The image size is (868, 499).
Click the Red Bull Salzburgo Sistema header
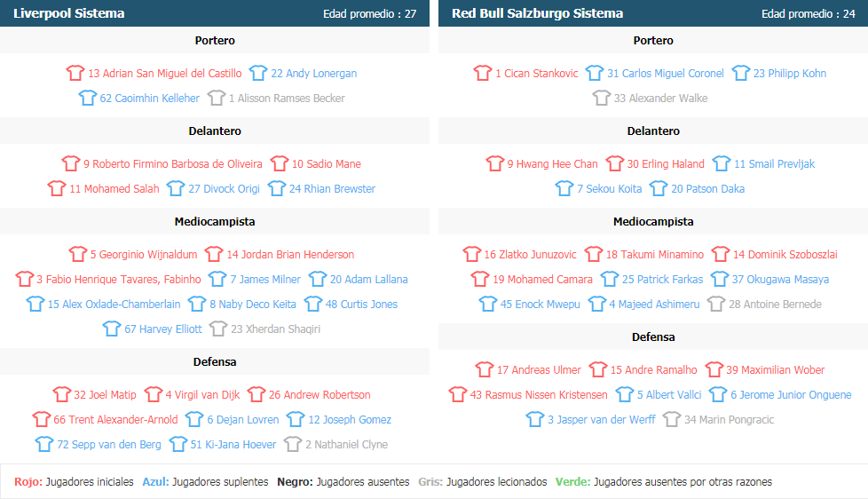pyautogui.click(x=538, y=13)
